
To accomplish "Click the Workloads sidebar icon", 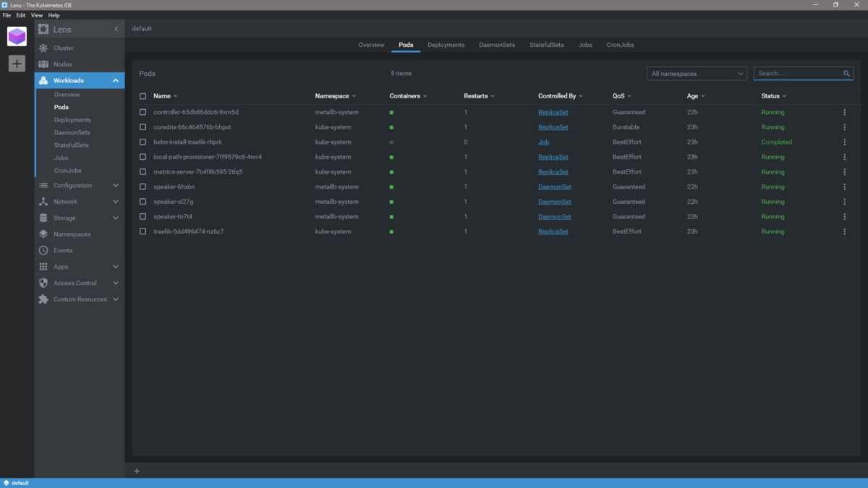I will point(43,80).
